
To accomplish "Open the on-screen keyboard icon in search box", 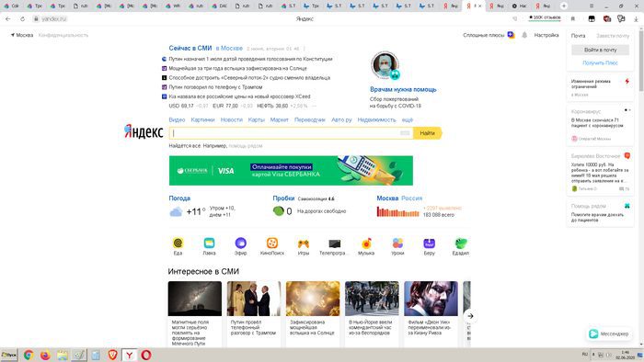I will pos(405,133).
